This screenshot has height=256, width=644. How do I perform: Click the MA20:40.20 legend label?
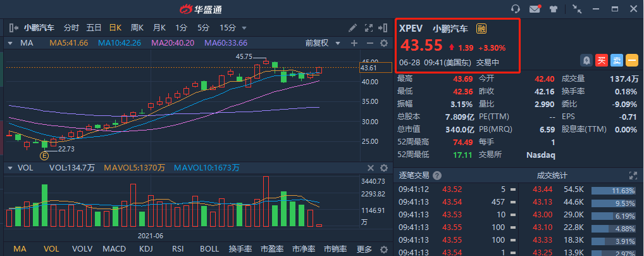tap(173, 43)
